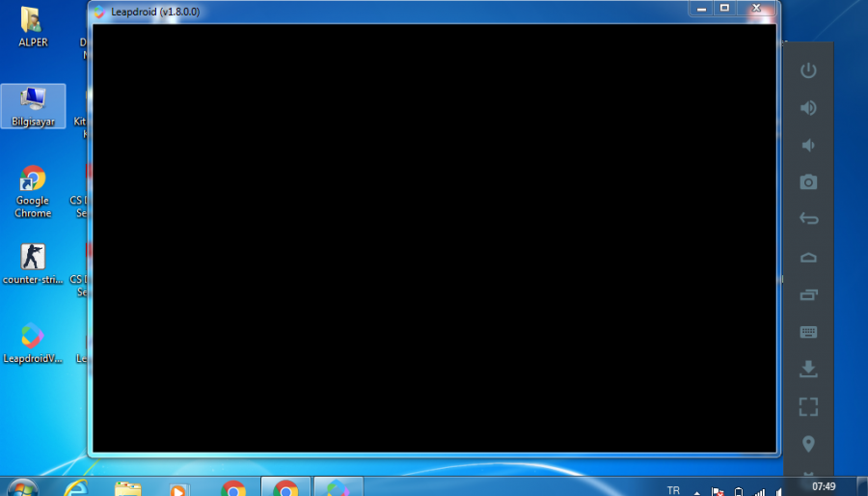Click the TR language indicator in the taskbar
868x496 pixels.
point(673,490)
